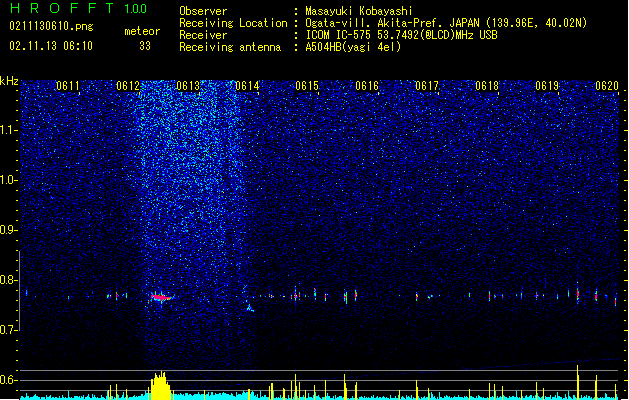Click the 0617 time marker
The image size is (629, 400).
point(427,86)
